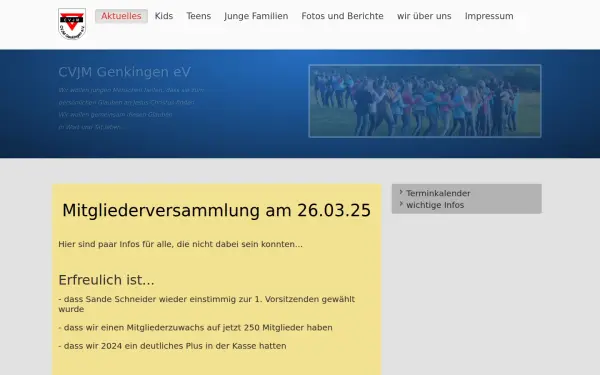Open the Impressum page
The width and height of the screenshot is (600, 375).
tap(489, 16)
